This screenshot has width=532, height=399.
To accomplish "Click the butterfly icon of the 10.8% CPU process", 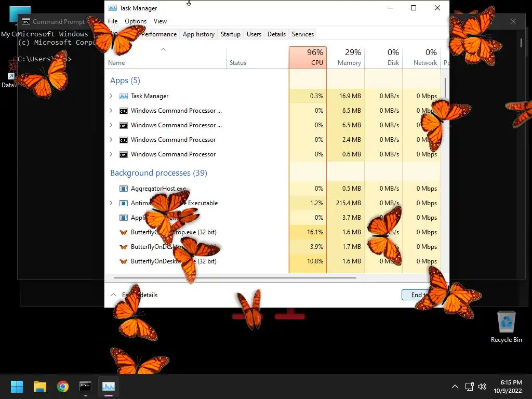I will coord(124,262).
